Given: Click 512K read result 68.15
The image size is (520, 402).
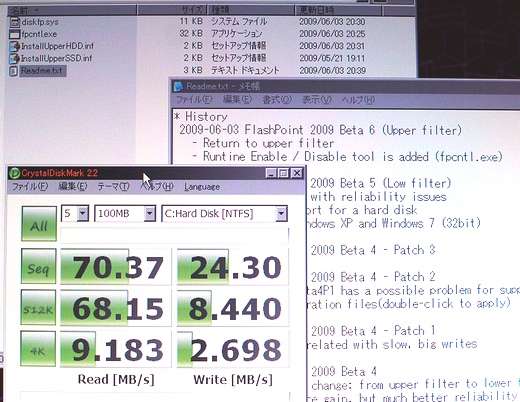Looking at the screenshot, I should (116, 308).
